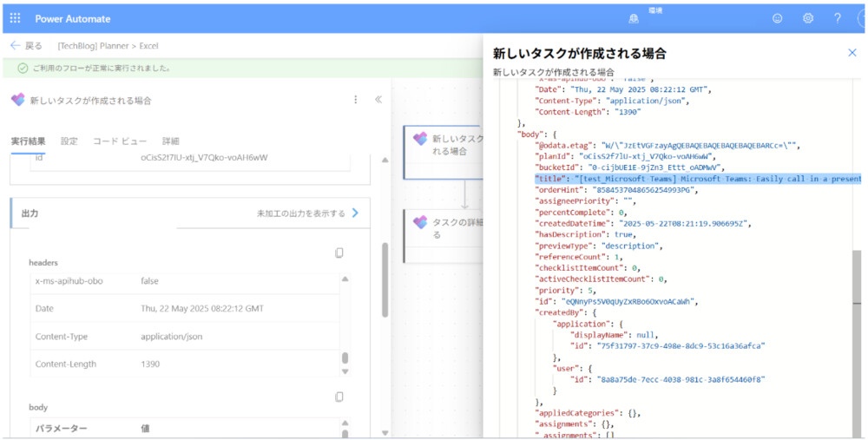
Task: Open the feedback smiley icon
Action: [x=778, y=18]
